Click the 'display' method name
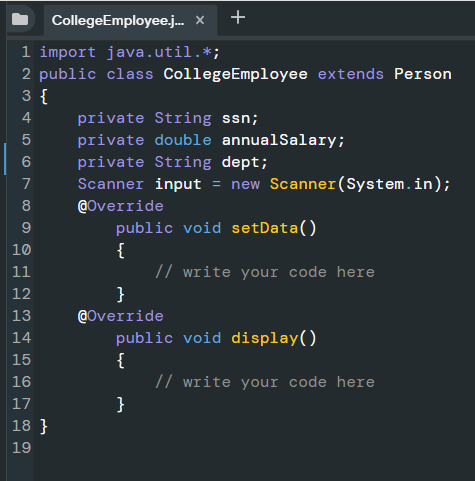The width and height of the screenshot is (475, 481). pos(264,338)
